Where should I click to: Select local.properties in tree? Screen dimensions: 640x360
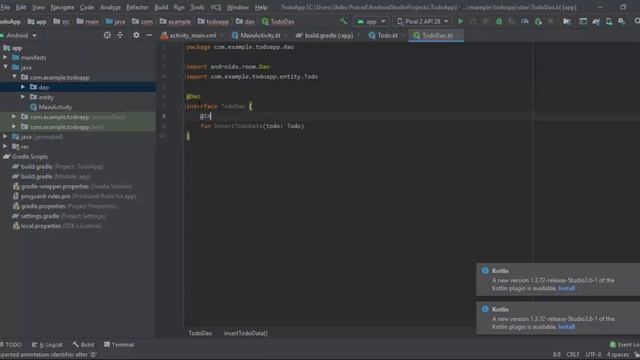57,226
